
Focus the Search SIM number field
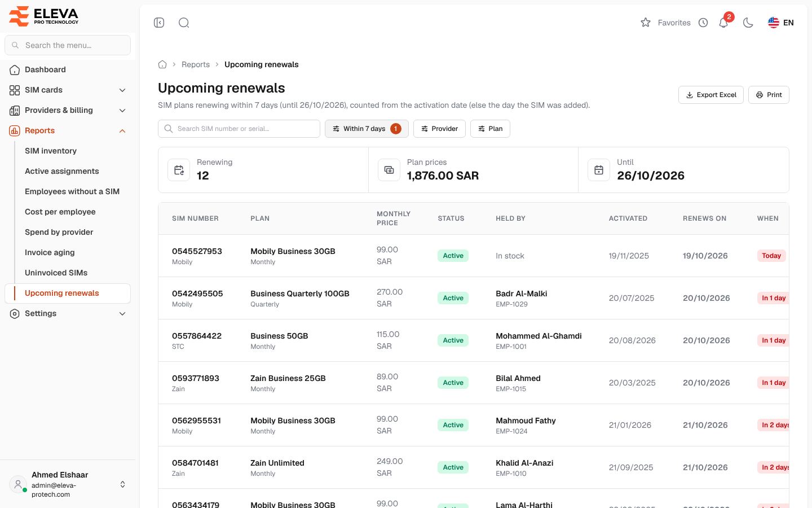(x=239, y=129)
